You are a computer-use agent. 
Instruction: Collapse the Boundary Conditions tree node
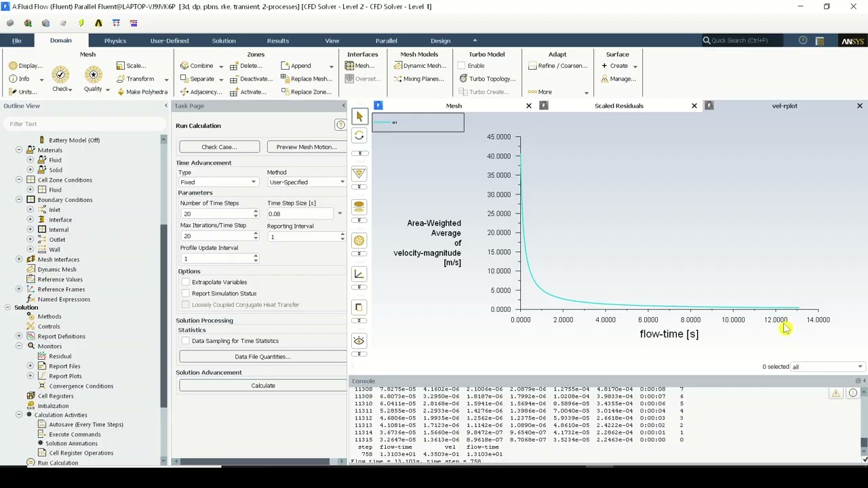[19, 200]
